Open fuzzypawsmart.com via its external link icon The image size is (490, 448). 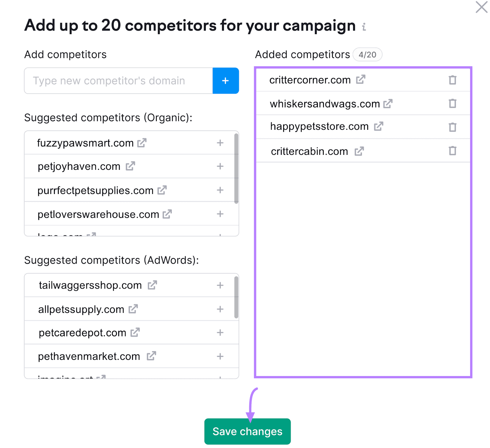143,142
